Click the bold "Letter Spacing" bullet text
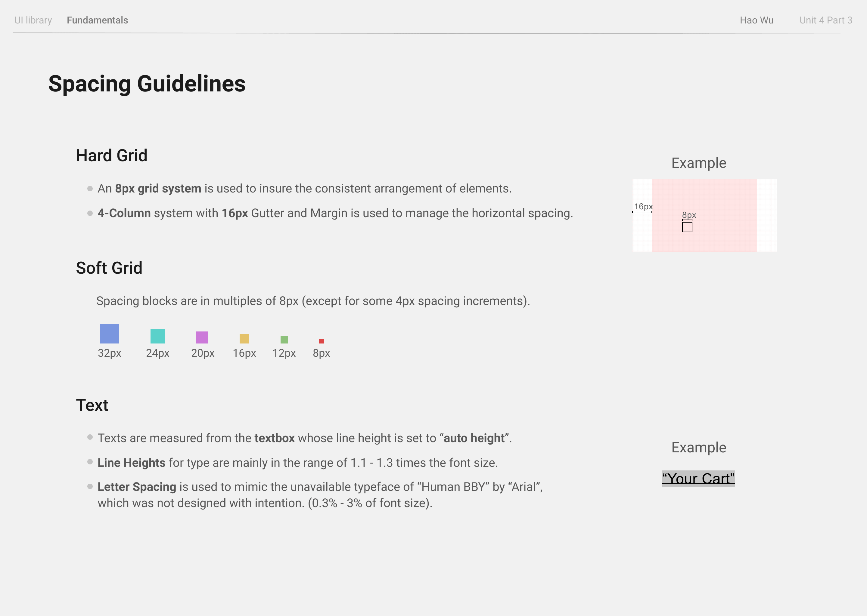This screenshot has width=867, height=616. coord(137,487)
